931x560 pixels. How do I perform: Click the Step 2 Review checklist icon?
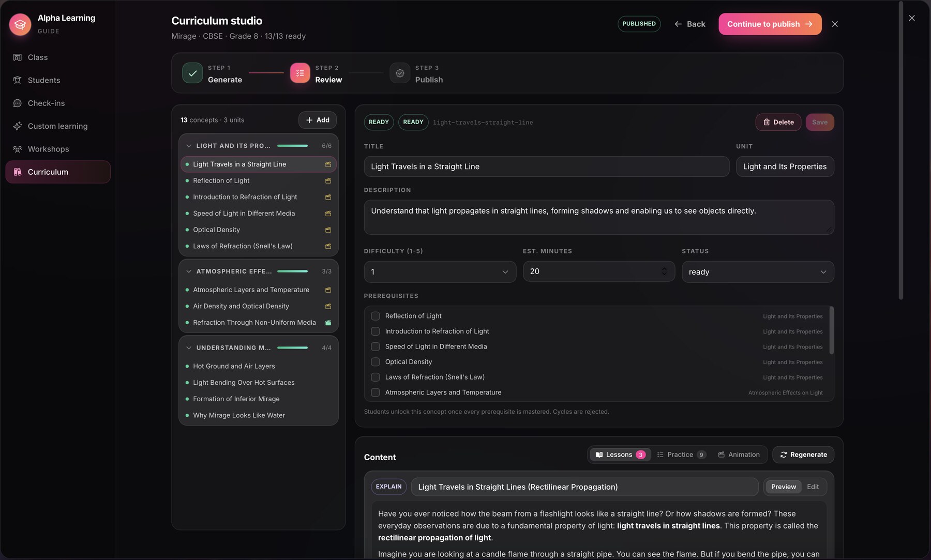click(300, 73)
